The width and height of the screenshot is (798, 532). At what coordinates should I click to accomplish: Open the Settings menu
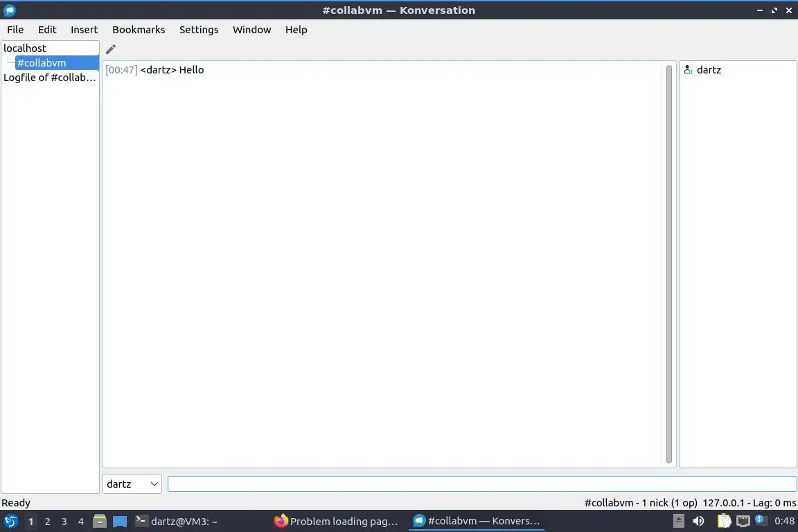pyautogui.click(x=199, y=30)
